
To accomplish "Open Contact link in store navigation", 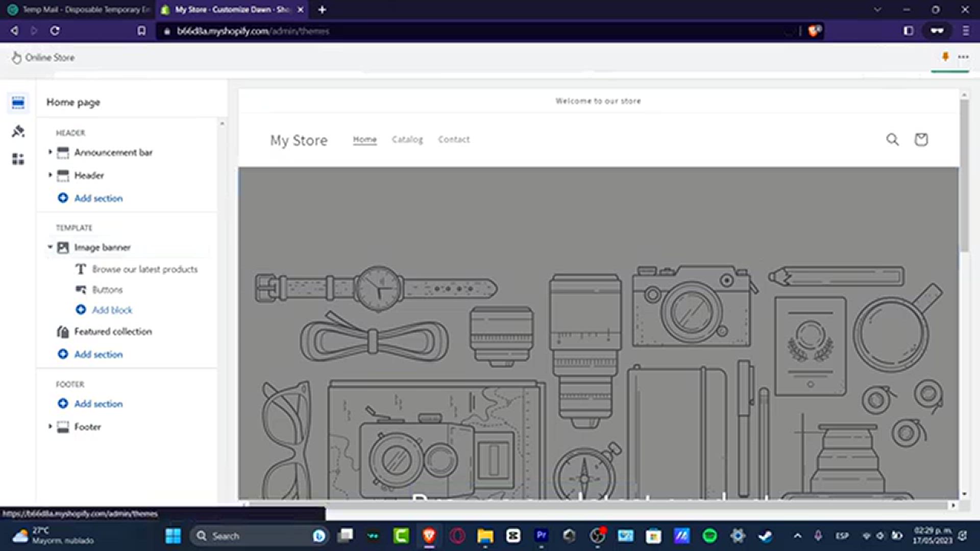I will tap(454, 139).
